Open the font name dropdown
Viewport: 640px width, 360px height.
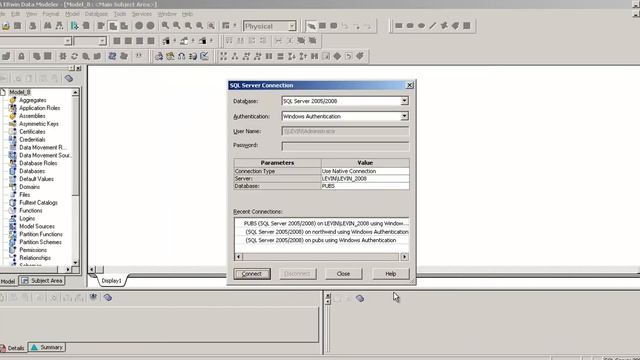click(68, 41)
